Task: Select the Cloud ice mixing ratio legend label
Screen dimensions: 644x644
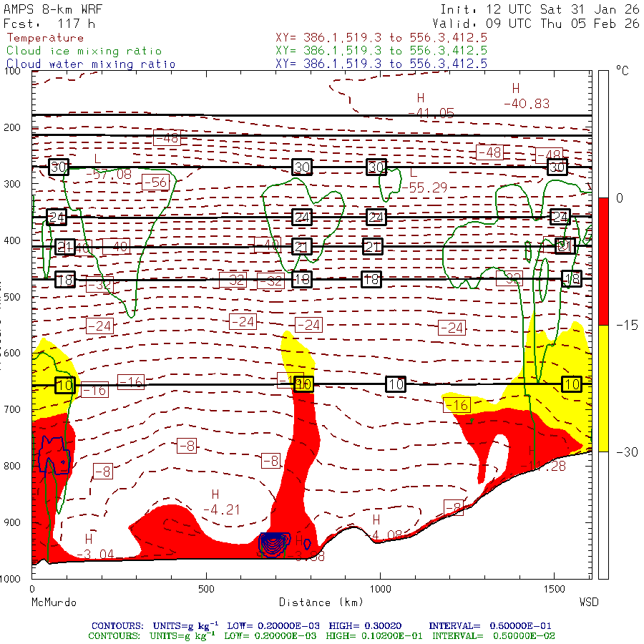Action: point(84,51)
